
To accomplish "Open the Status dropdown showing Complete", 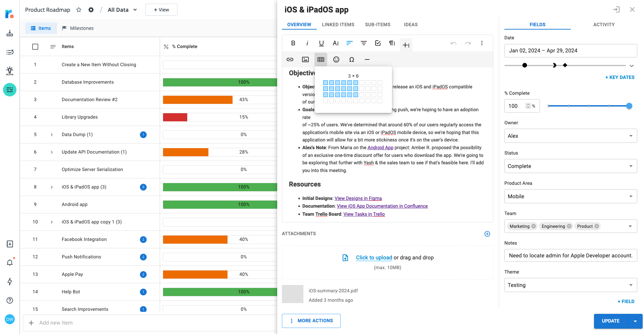I will tap(570, 166).
